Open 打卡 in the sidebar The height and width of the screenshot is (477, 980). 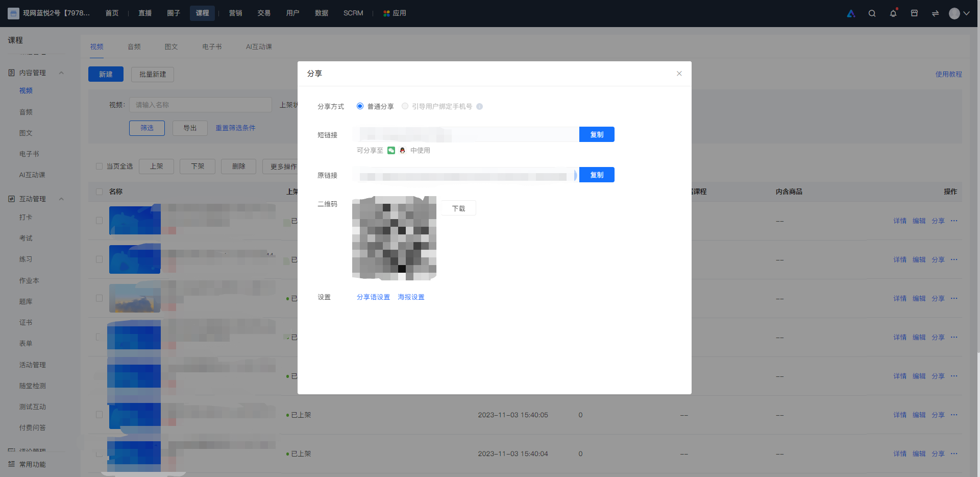coord(26,217)
